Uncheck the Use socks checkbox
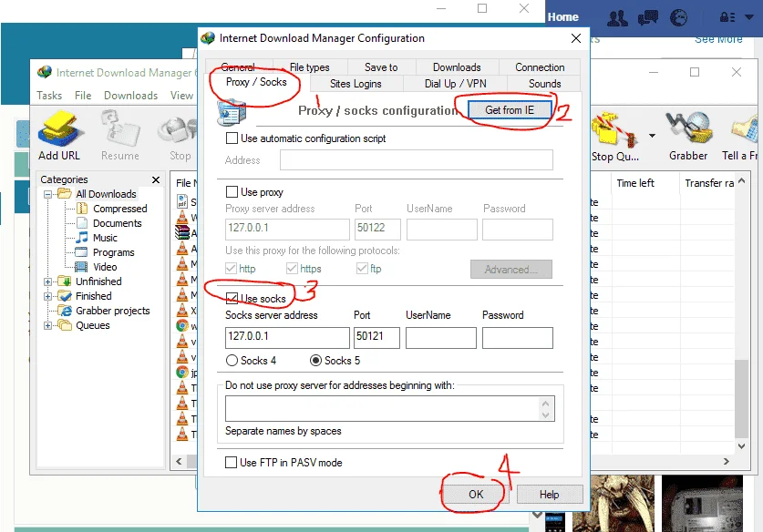The image size is (763, 532). (x=232, y=298)
